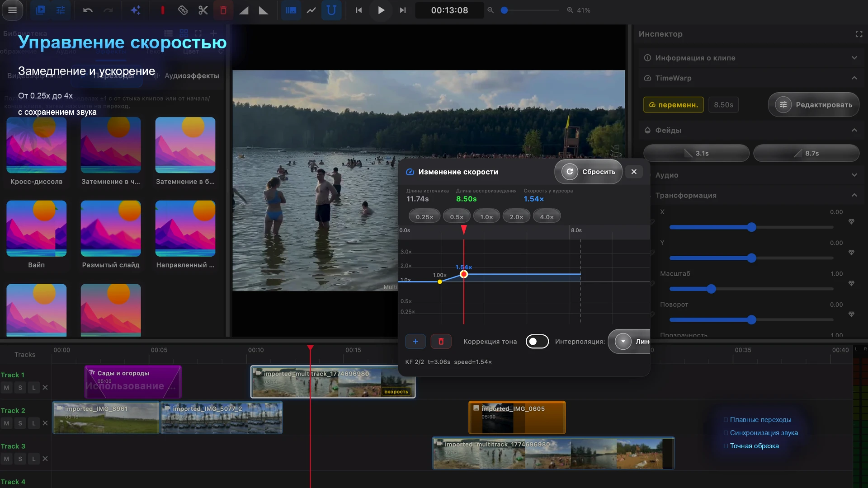Select the Кросс-диссолв transition thumbnail
Image resolution: width=868 pixels, height=488 pixels.
click(37, 145)
